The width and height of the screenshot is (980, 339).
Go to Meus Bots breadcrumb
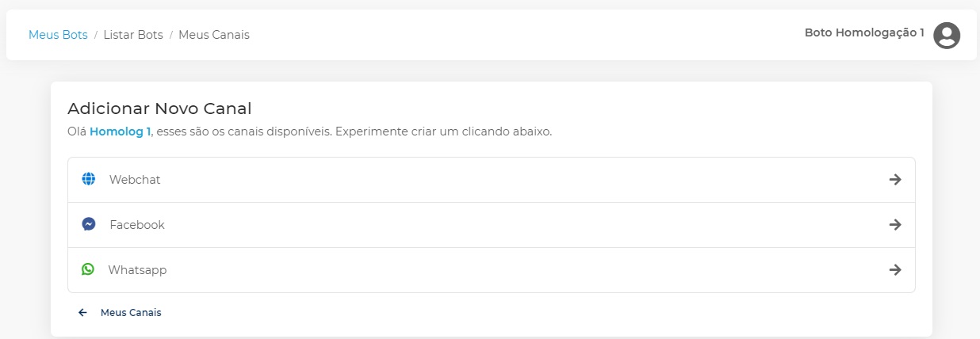pyautogui.click(x=58, y=35)
